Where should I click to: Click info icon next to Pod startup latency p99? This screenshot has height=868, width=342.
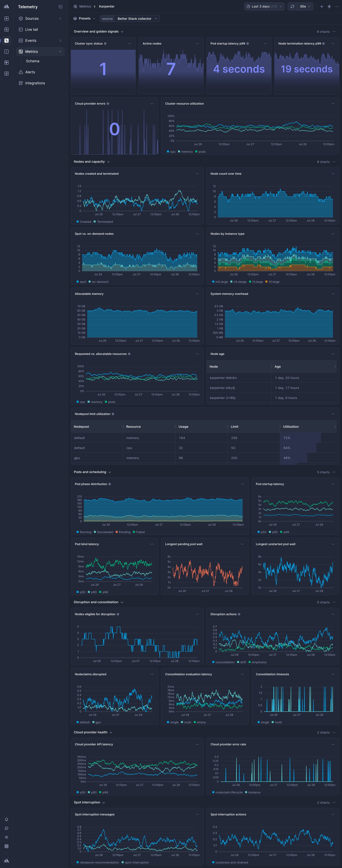tap(248, 44)
